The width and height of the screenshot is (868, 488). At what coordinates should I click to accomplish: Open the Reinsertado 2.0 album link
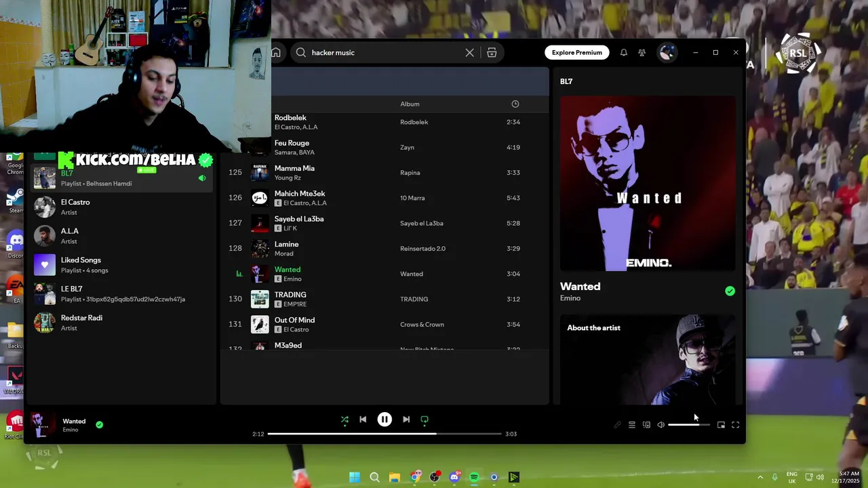(x=422, y=249)
